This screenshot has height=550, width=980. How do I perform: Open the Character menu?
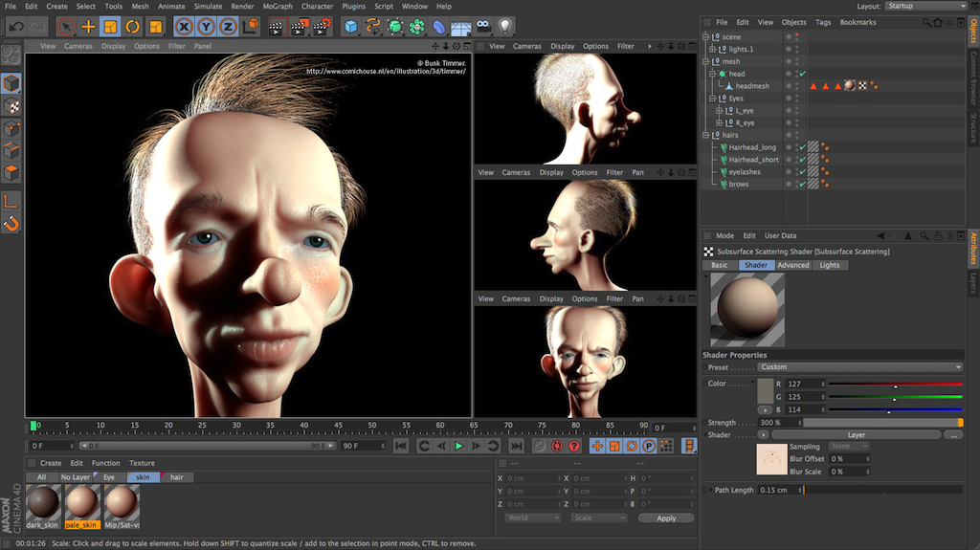(317, 7)
